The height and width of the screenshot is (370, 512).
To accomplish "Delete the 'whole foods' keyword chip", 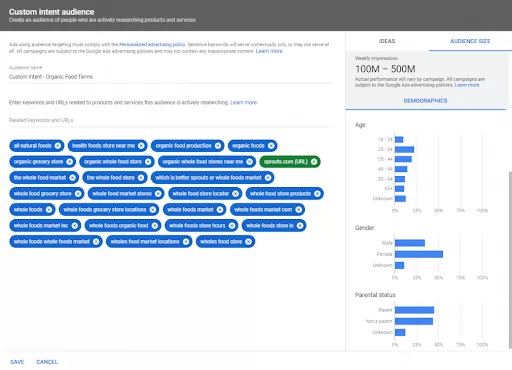I will (x=49, y=210).
